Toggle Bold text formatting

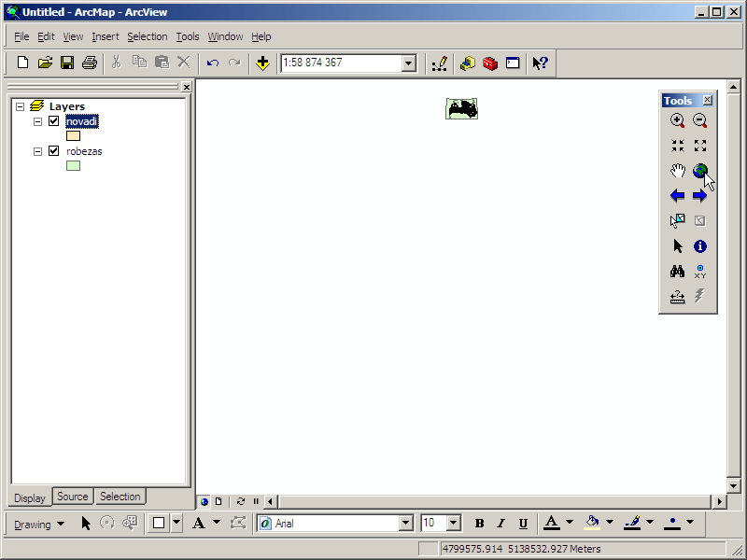[479, 524]
